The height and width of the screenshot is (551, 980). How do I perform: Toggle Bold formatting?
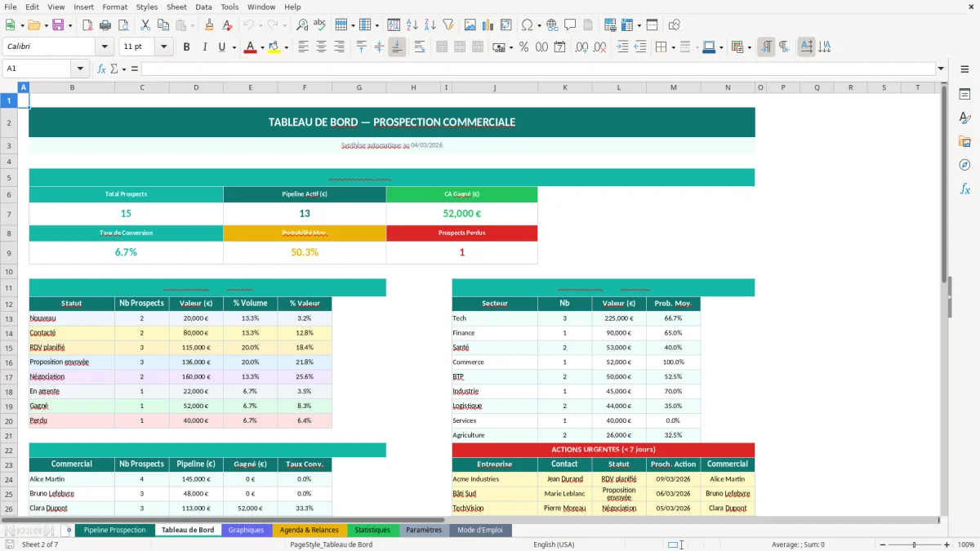tap(186, 47)
